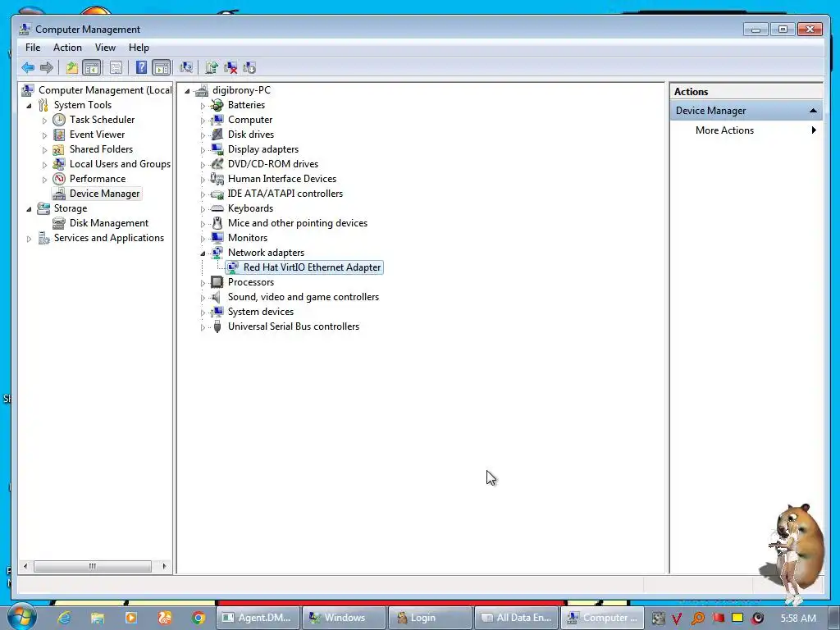Click the Up one level folder icon

click(72, 67)
